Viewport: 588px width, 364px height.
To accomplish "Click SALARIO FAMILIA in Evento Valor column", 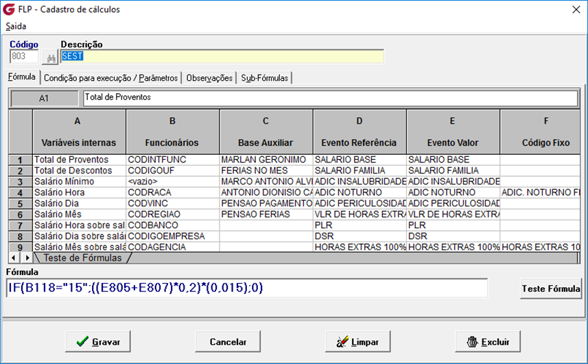I will (x=453, y=171).
